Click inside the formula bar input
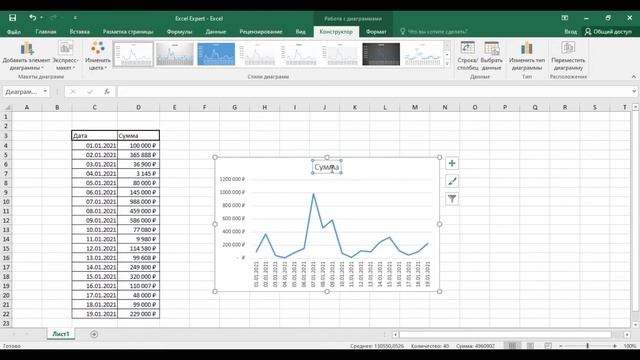The width and height of the screenshot is (640, 360). [373, 91]
